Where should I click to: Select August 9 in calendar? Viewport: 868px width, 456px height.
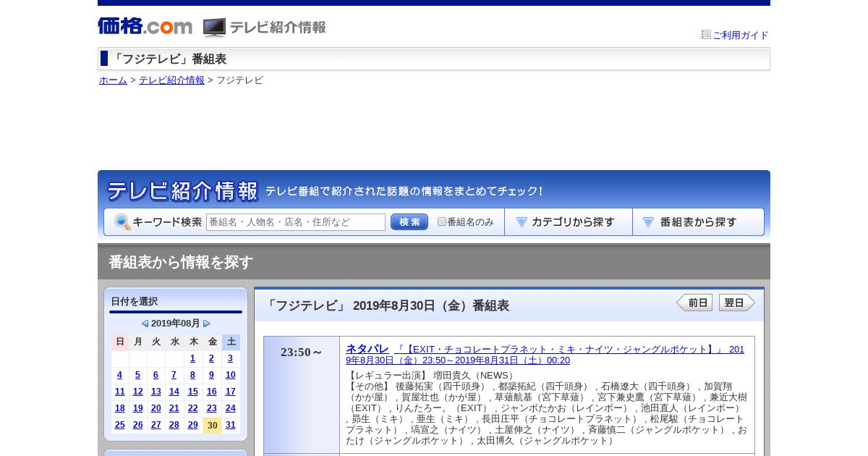click(x=211, y=375)
